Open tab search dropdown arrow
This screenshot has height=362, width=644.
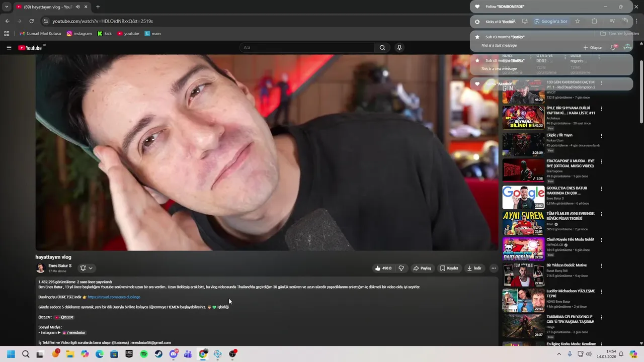(x=6, y=7)
